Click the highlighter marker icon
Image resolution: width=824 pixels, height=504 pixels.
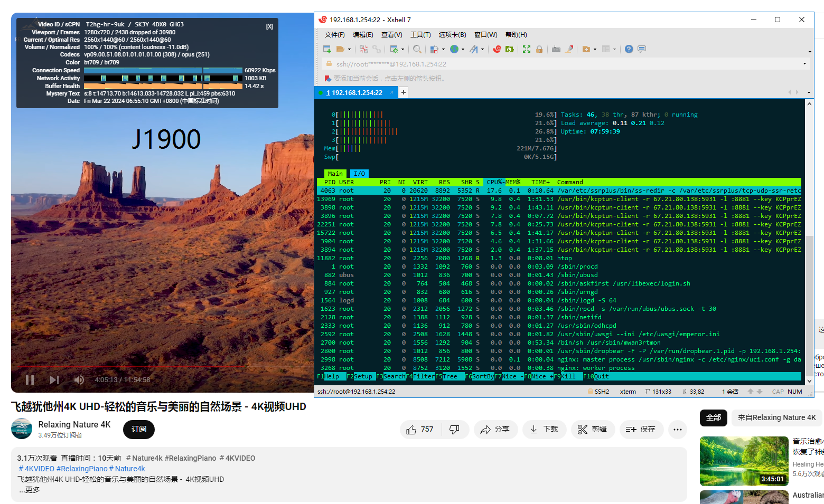click(x=569, y=49)
